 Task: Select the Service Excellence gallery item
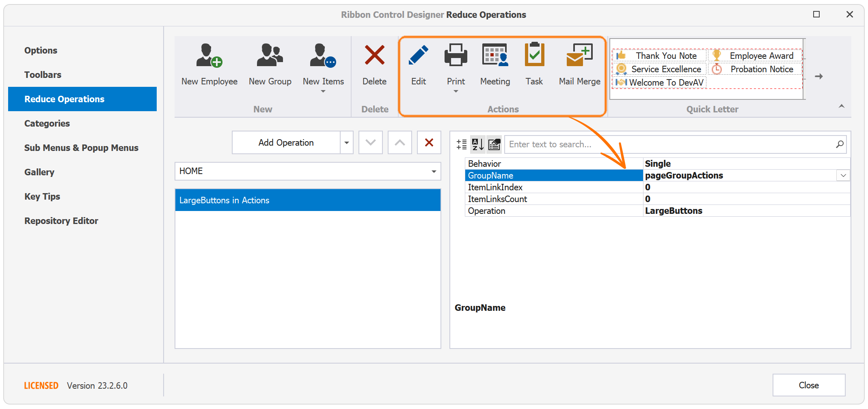pos(659,69)
